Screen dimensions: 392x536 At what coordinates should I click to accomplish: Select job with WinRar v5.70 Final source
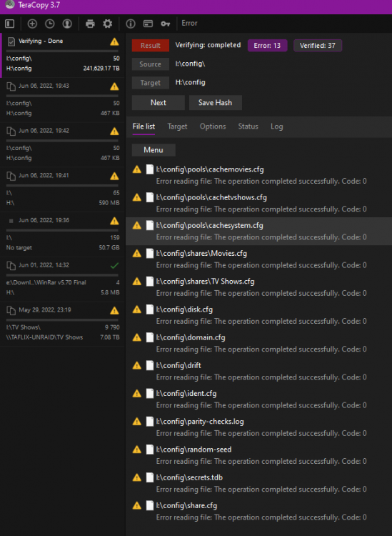tap(62, 279)
